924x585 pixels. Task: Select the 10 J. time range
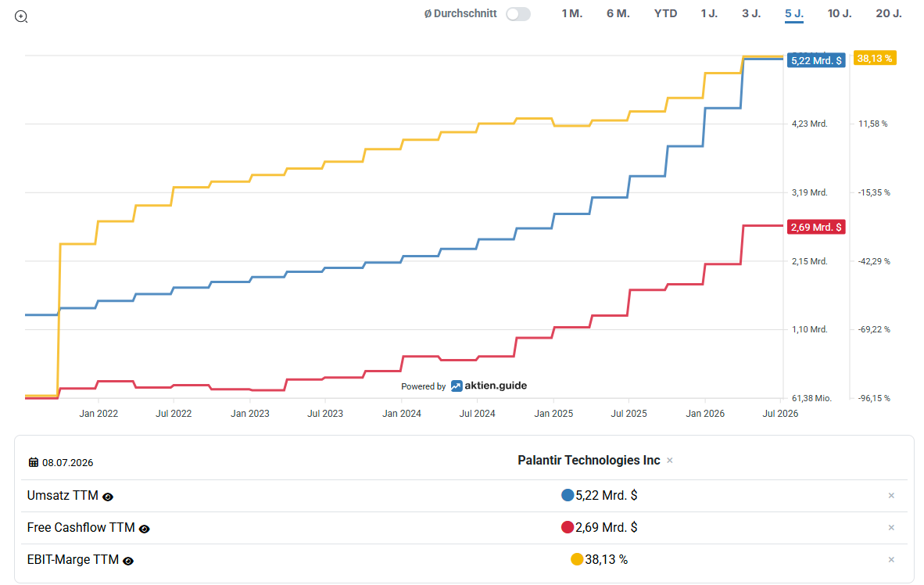point(840,13)
